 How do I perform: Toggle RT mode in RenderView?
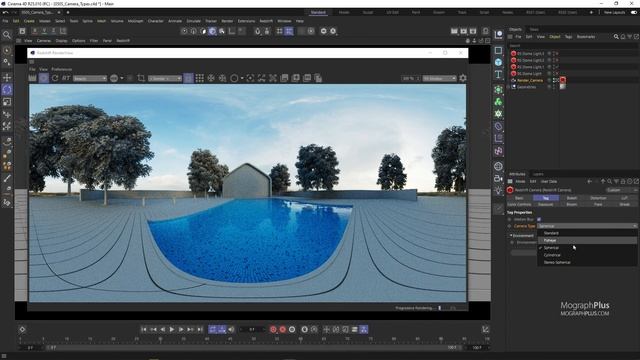pyautogui.click(x=66, y=78)
